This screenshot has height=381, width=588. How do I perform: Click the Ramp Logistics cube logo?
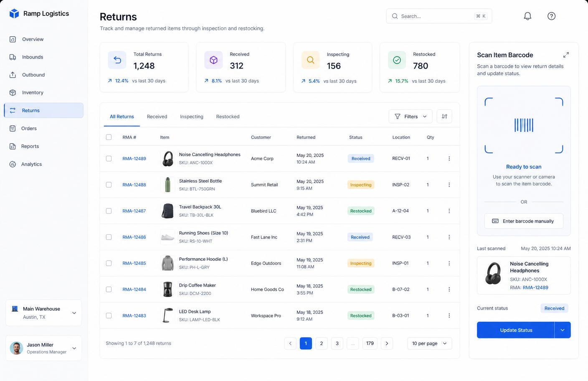(14, 13)
